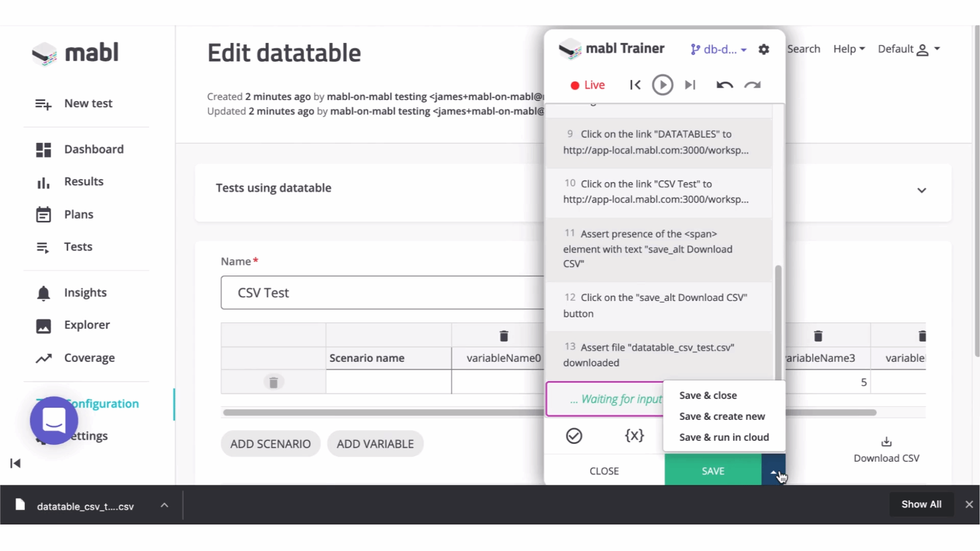Choose Save & run in cloud
980x551 pixels.
tap(724, 437)
